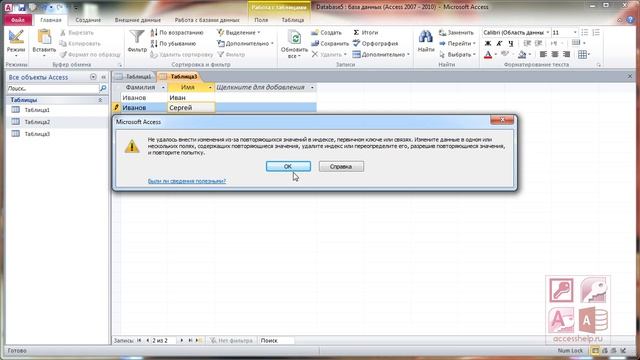Switch to the Таблица ribbon tab
The width and height of the screenshot is (640, 360).
pyautogui.click(x=293, y=20)
